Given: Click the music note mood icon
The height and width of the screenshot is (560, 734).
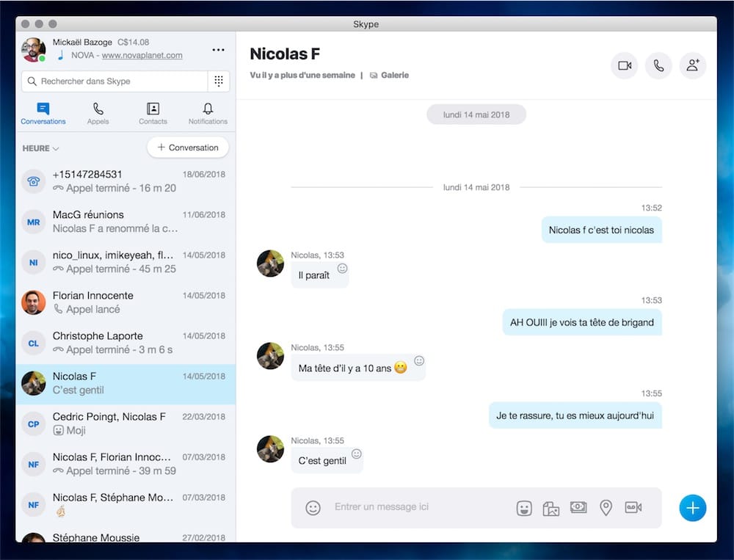Looking at the screenshot, I should pos(60,55).
